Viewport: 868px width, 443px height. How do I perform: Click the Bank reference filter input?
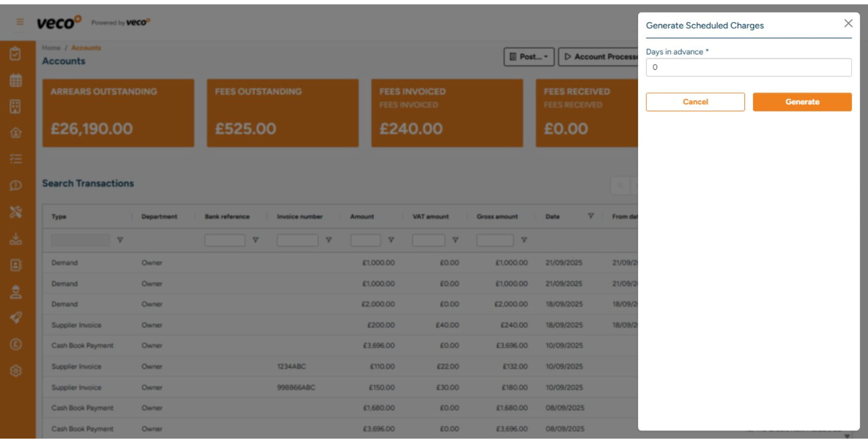point(225,240)
